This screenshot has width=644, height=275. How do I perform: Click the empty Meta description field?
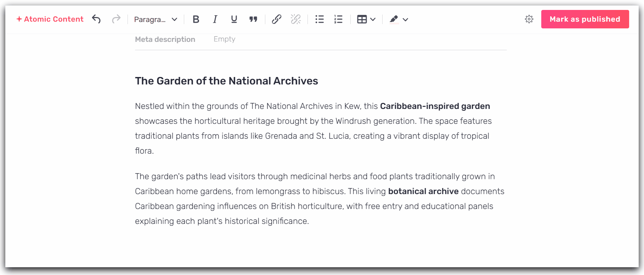coord(224,39)
